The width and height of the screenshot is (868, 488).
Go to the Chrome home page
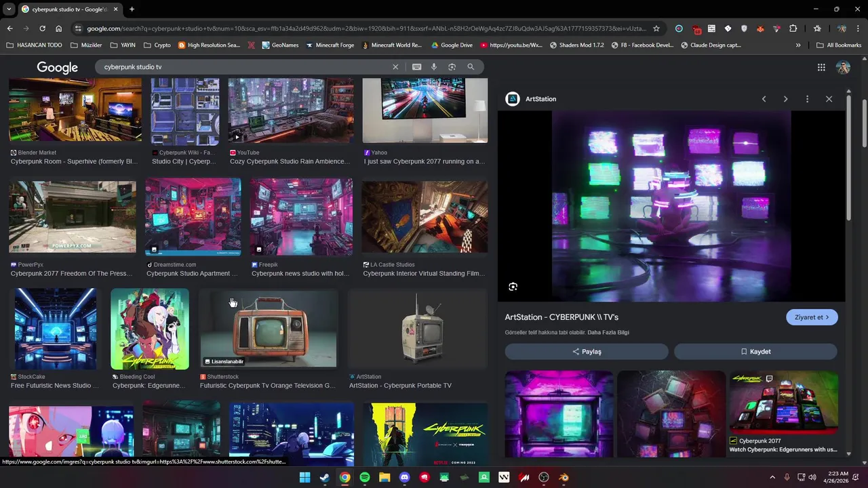coord(58,28)
